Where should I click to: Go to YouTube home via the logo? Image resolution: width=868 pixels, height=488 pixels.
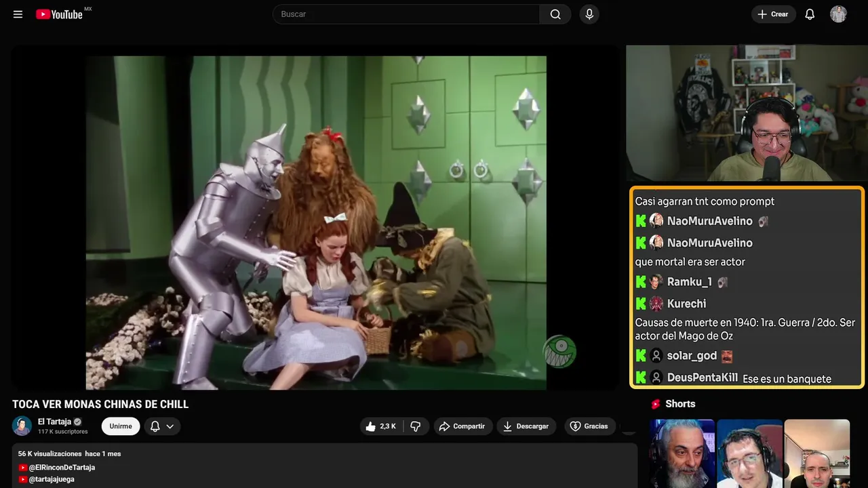[x=60, y=14]
